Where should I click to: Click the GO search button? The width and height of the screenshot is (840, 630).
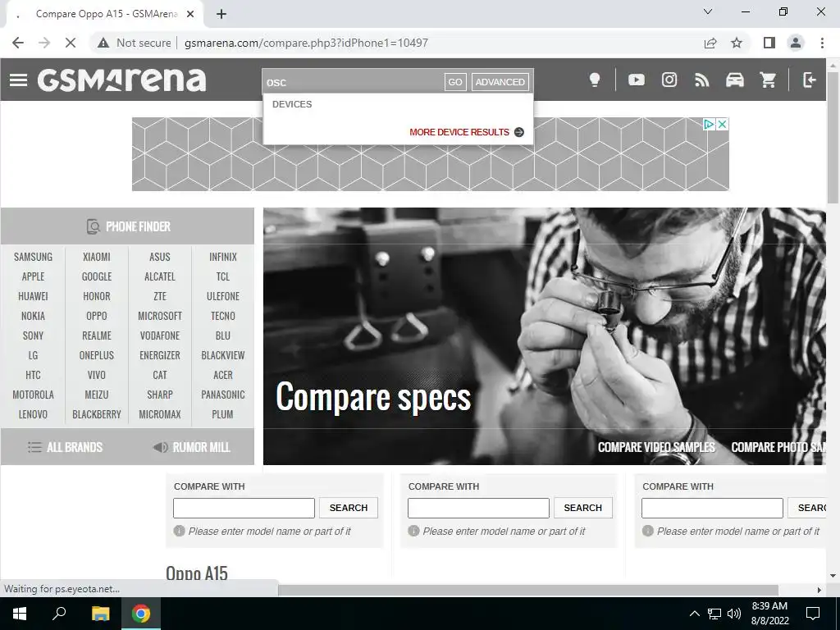click(x=454, y=82)
